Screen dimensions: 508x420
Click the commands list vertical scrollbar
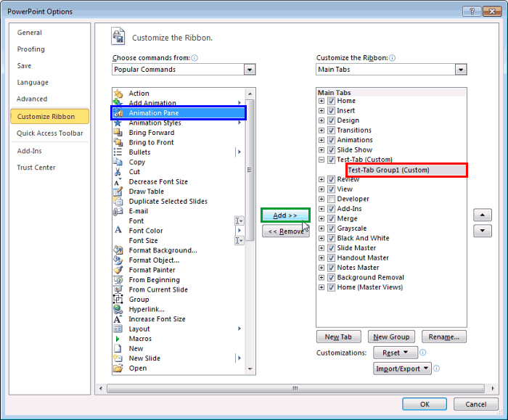point(250,232)
